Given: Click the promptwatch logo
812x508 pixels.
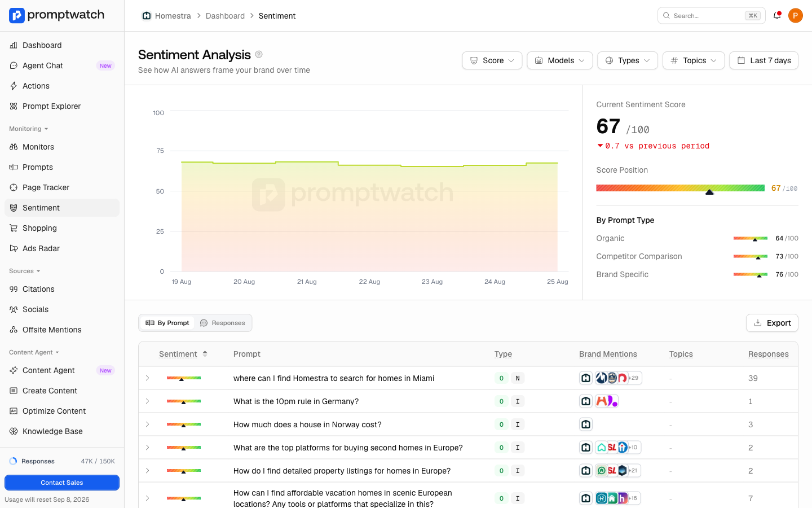Looking at the screenshot, I should click(x=56, y=15).
